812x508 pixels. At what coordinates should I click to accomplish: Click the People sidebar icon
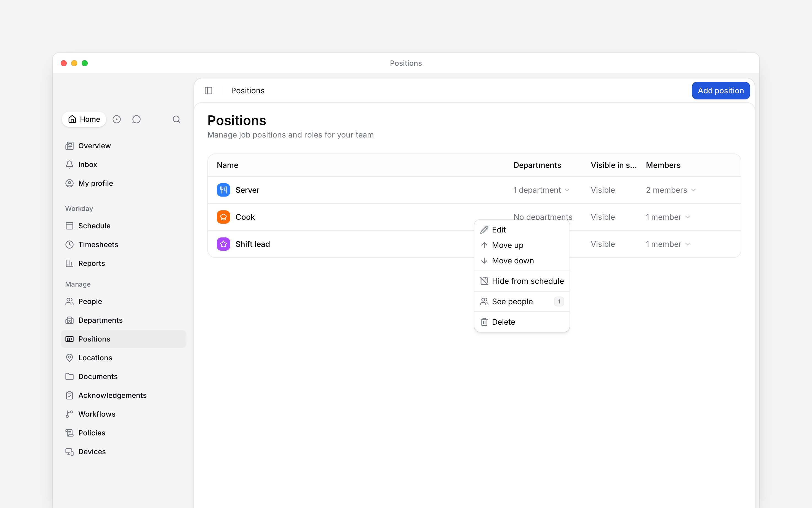[x=70, y=301]
